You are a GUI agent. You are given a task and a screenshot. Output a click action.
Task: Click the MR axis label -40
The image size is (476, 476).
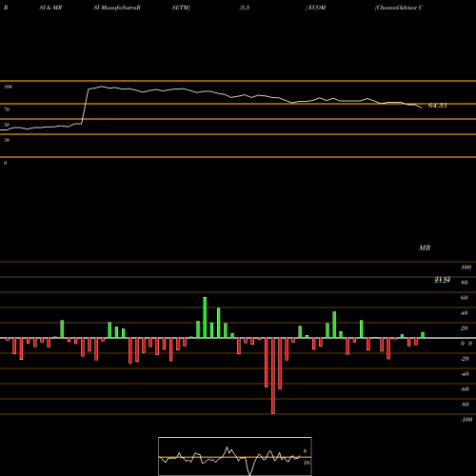coord(465,374)
